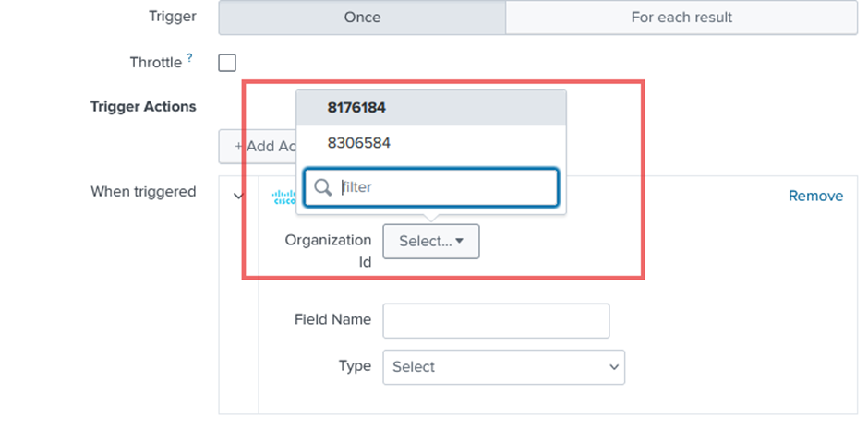Click the Add Actions button
This screenshot has width=868, height=429.
259,146
